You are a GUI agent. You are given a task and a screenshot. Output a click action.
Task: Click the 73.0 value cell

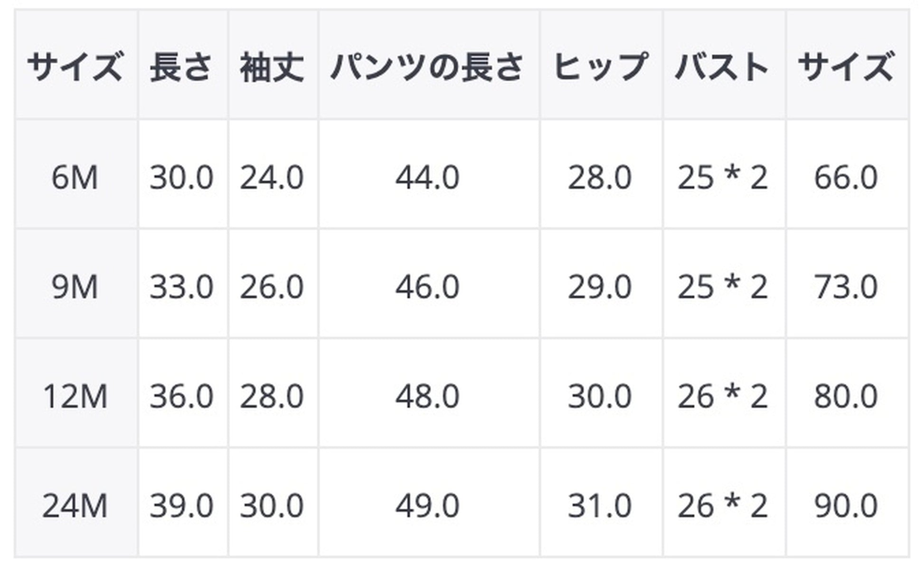click(846, 287)
